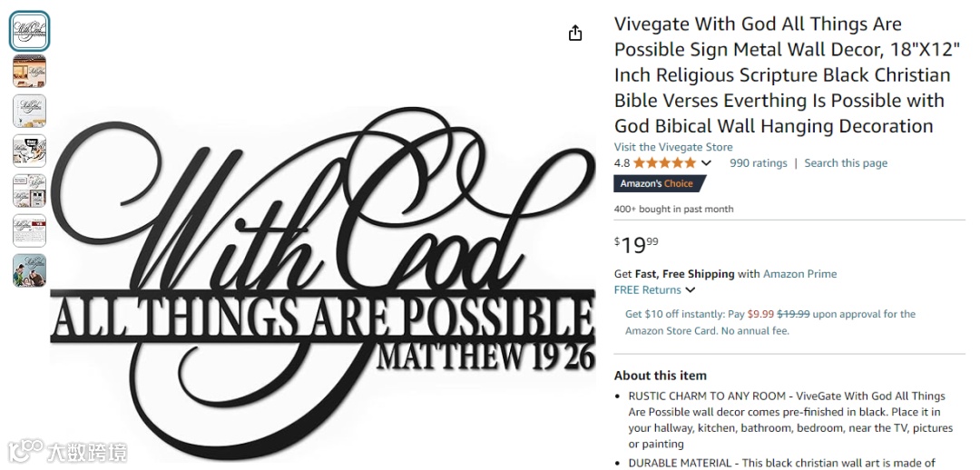Open the 990 ratings link

[x=758, y=163]
